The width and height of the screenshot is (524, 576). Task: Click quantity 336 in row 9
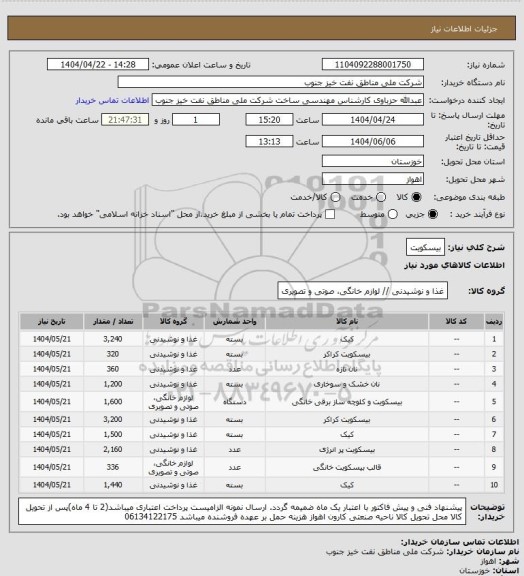tap(113, 467)
